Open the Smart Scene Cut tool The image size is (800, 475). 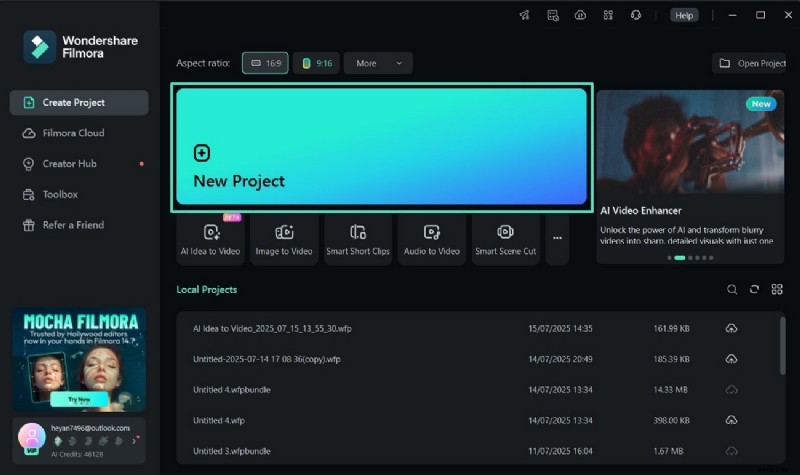tap(505, 239)
